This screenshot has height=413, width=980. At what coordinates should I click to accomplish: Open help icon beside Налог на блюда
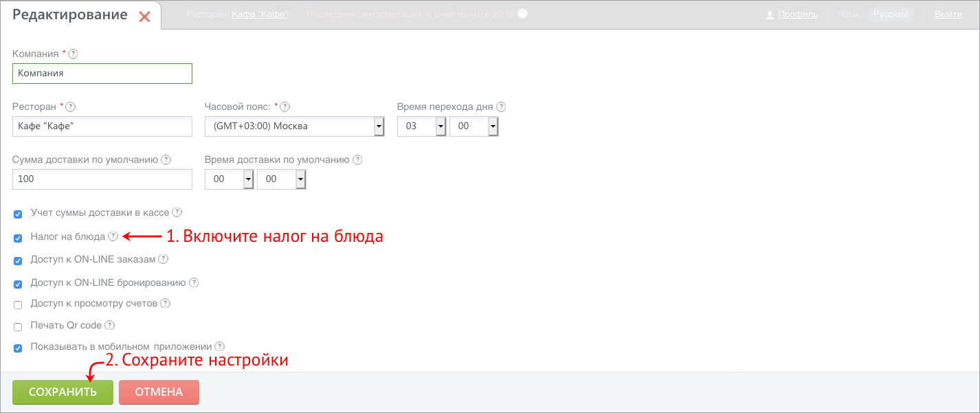pos(113,236)
